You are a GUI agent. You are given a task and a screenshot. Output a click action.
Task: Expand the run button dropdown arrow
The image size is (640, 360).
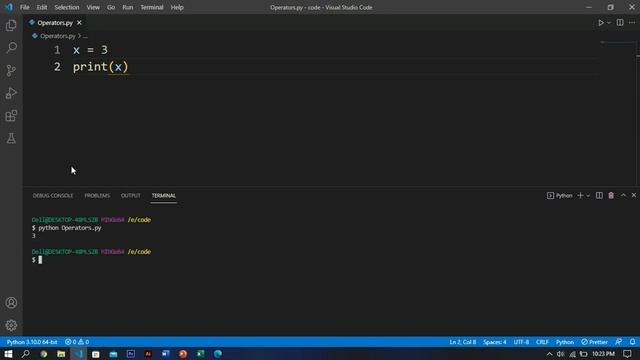point(609,23)
